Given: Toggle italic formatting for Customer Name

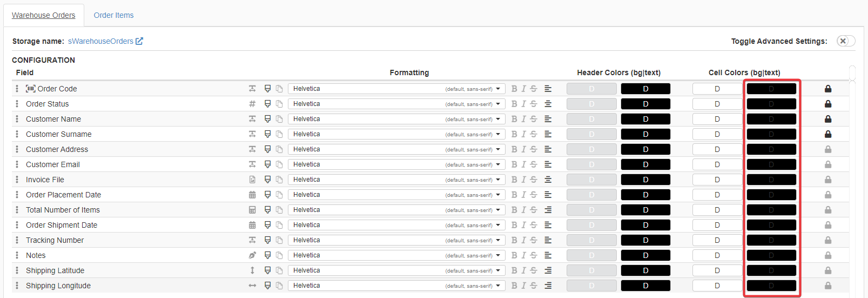Looking at the screenshot, I should (x=523, y=119).
